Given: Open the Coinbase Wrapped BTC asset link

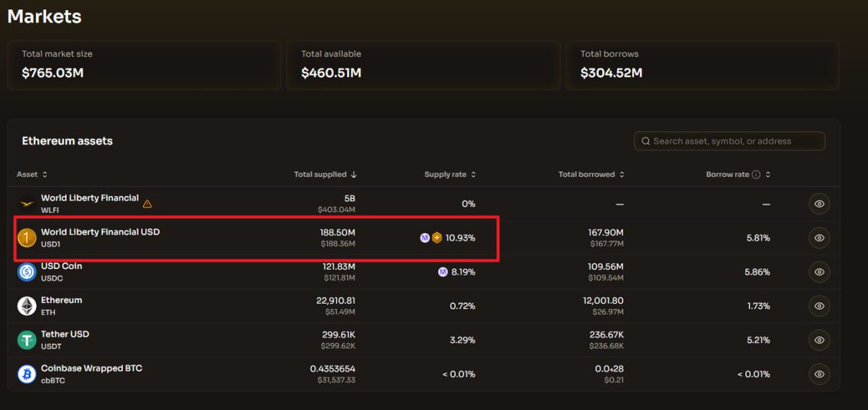Looking at the screenshot, I should (x=92, y=368).
